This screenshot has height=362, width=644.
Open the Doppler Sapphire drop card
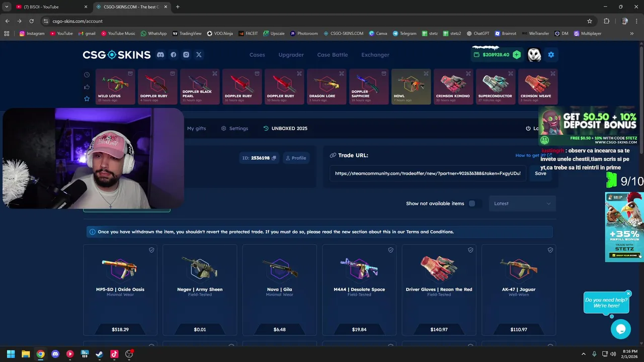pyautogui.click(x=368, y=86)
